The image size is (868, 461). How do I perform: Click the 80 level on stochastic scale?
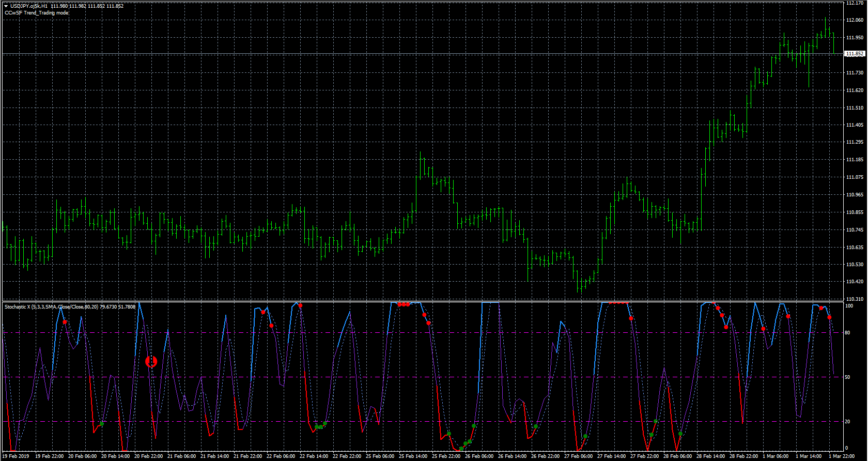[847, 333]
